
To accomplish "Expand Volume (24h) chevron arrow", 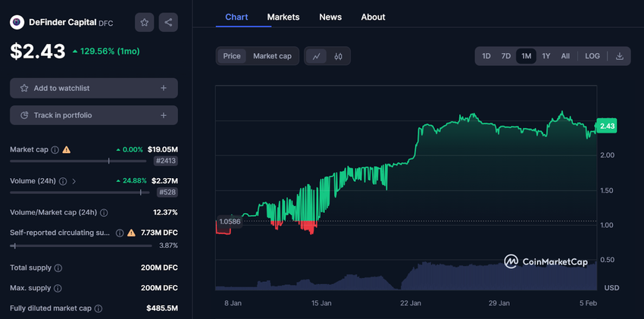I will click(74, 182).
